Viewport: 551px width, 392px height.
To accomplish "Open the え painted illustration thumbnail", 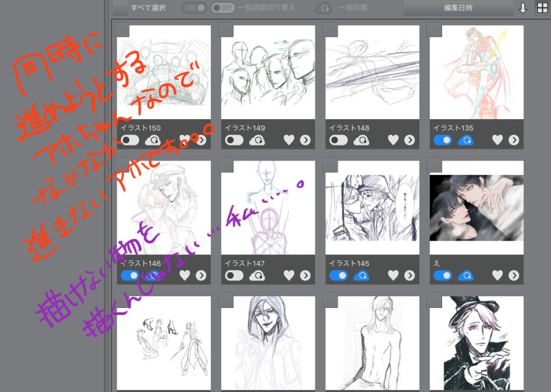I will 477,207.
